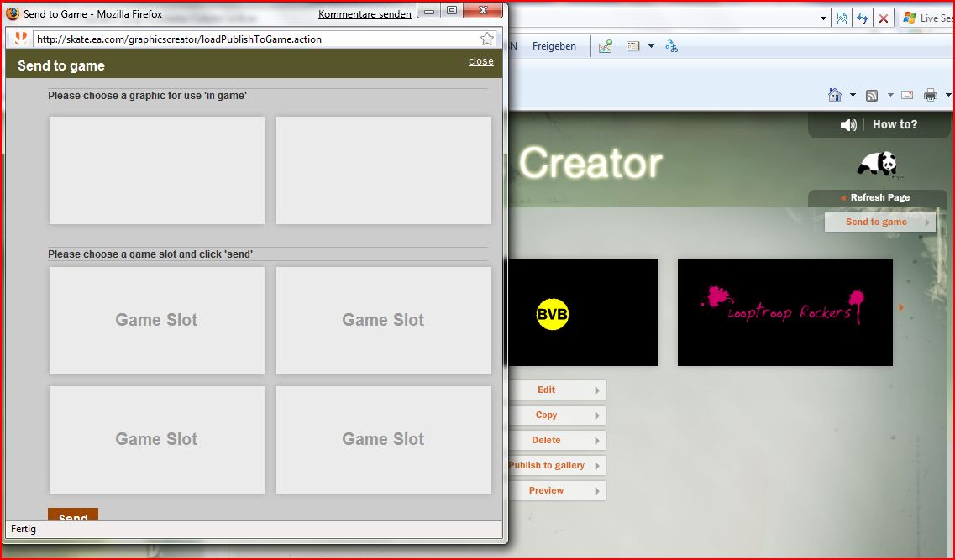Click the close link in Send to game header
This screenshot has height=560, width=955.
[x=480, y=61]
